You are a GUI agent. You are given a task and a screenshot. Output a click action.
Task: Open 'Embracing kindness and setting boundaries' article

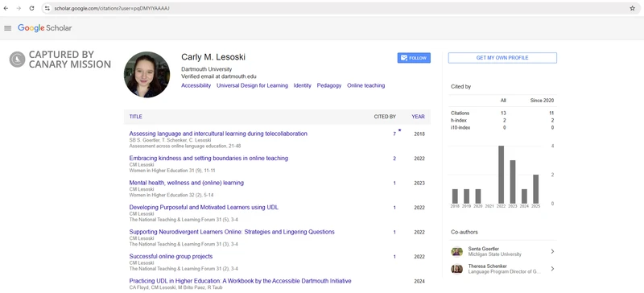click(208, 159)
